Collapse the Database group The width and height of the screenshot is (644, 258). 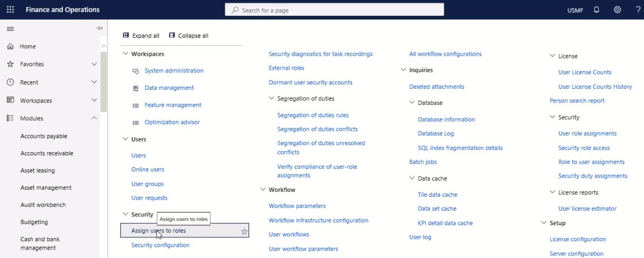pos(412,103)
